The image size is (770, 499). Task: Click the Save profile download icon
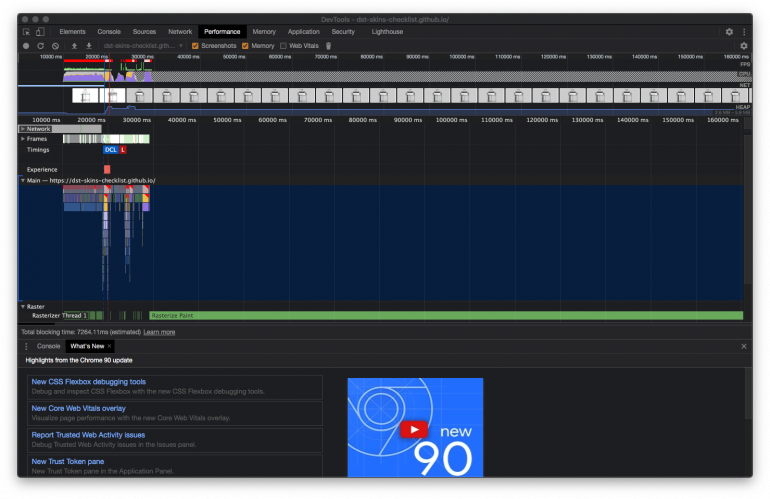88,45
